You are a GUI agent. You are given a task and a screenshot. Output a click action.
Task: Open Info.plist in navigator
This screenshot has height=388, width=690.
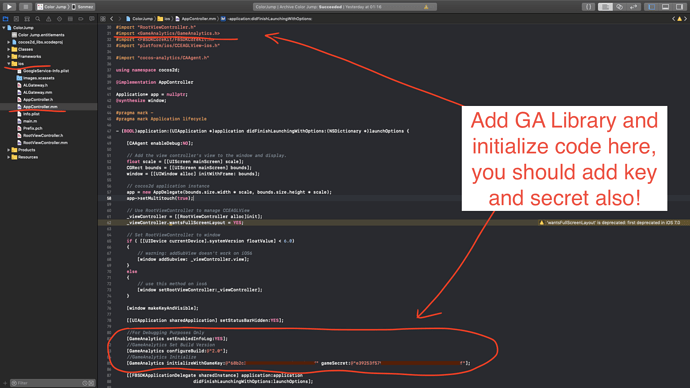coord(28,114)
